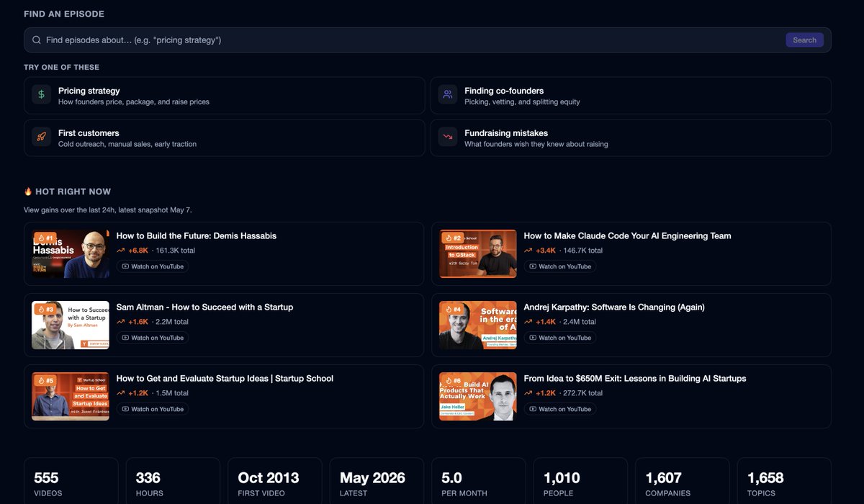
Task: Click trending arrow icon beside +1.6K
Action: point(121,322)
